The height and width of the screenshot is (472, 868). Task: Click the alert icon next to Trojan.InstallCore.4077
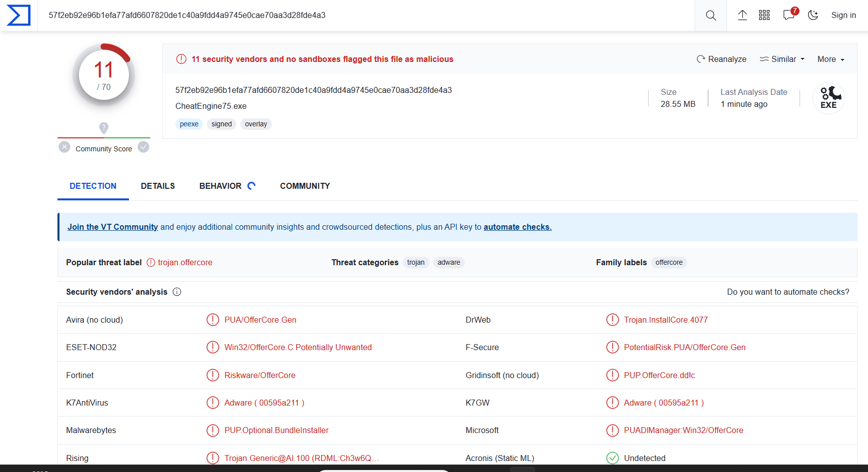(x=613, y=320)
